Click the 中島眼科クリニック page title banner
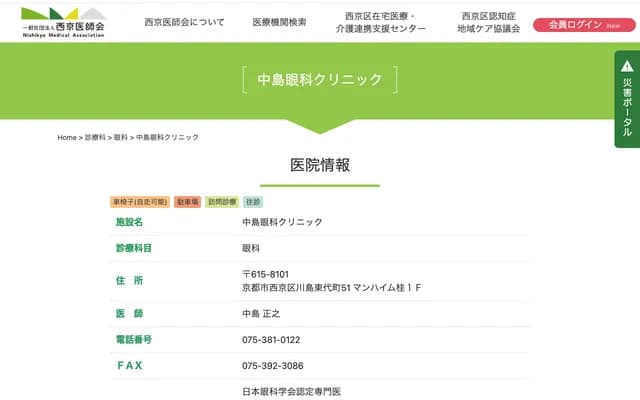 coord(320,79)
